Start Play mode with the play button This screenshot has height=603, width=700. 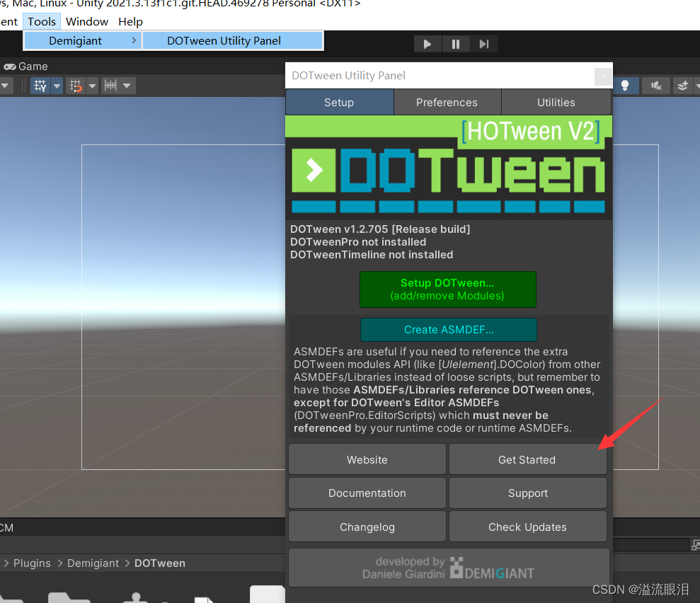428,44
